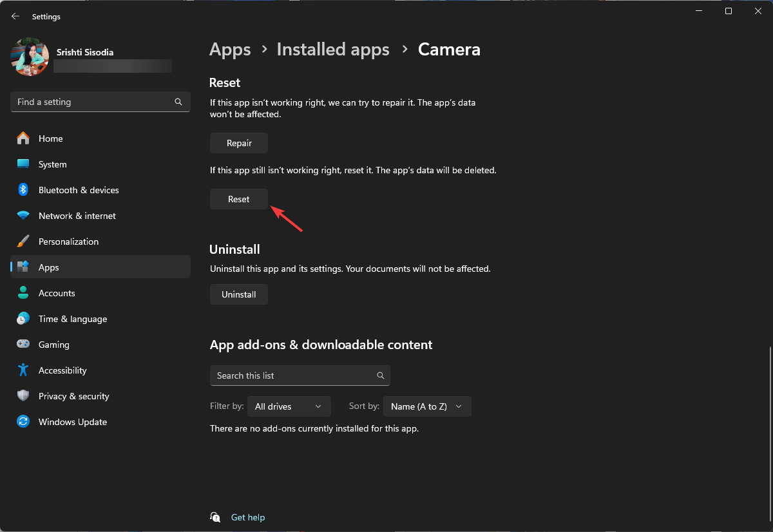The width and height of the screenshot is (773, 532).
Task: Go back using the arrow button
Action: click(15, 16)
